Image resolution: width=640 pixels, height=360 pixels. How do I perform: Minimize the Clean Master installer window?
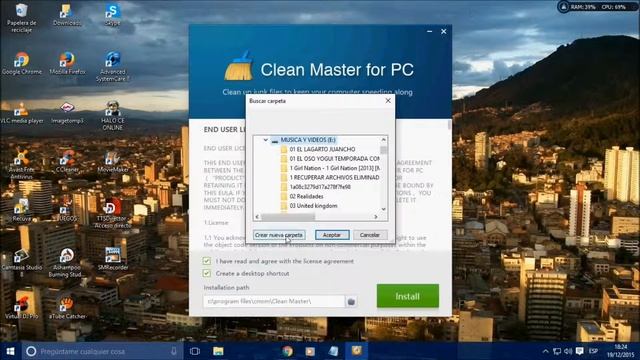tap(429, 31)
